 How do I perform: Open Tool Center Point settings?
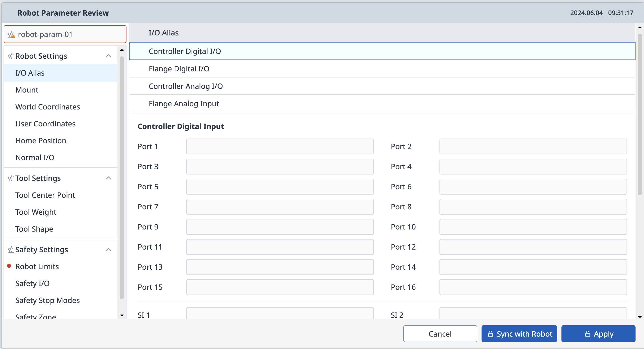tap(45, 195)
